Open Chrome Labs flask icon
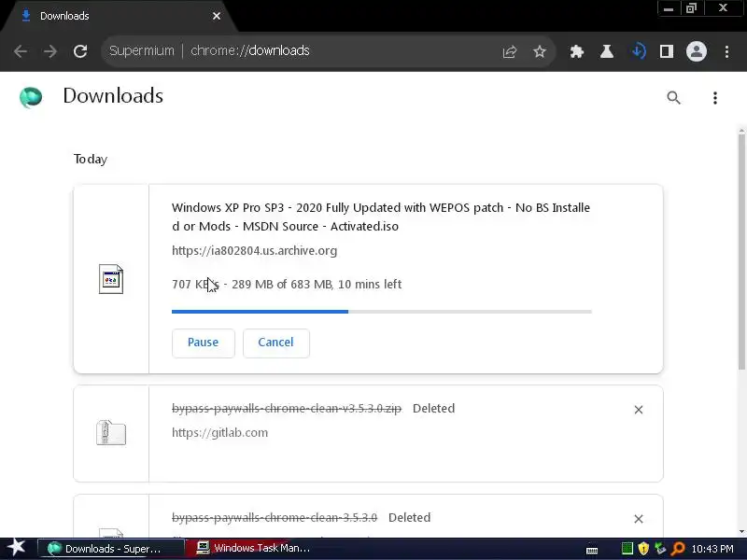 pos(606,51)
